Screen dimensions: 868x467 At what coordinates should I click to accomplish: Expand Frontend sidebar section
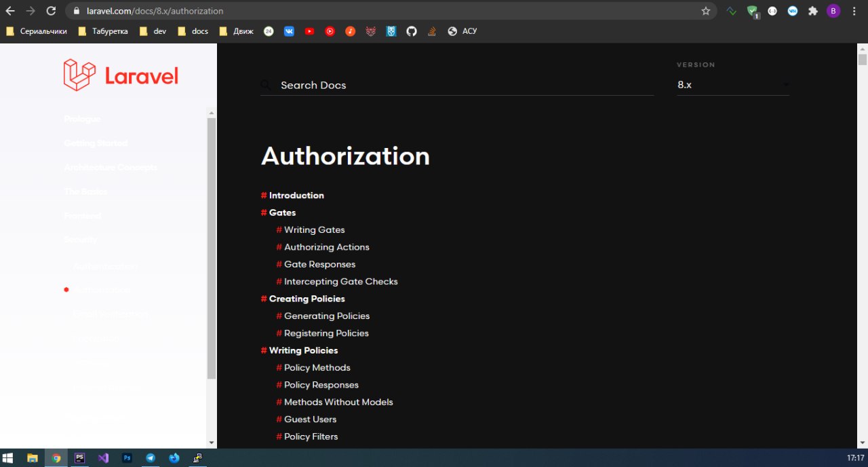point(82,216)
